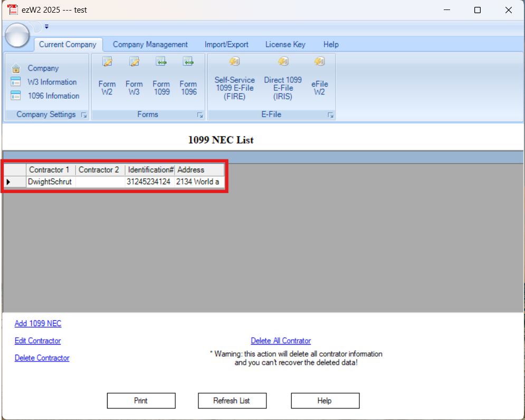525x420 pixels.
Task: Click the Delete All Contrator link
Action: tap(281, 340)
